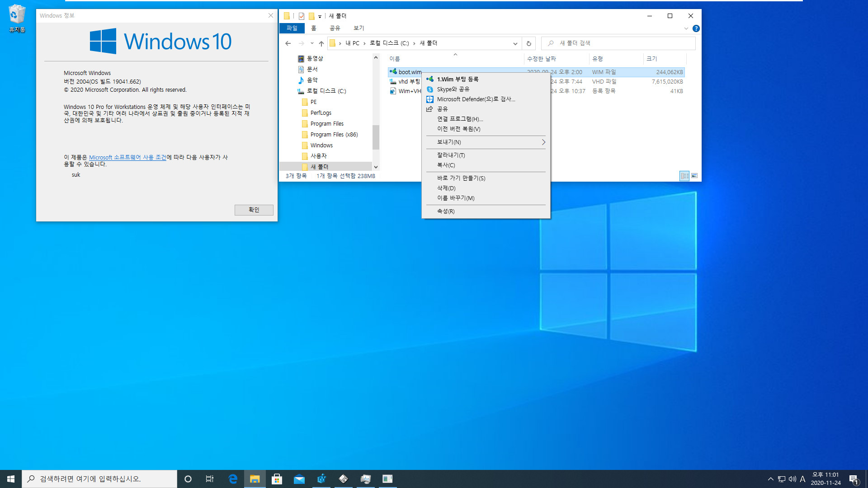Select 이전 버전 복원(V) menu entry
This screenshot has height=488, width=868.
pyautogui.click(x=486, y=129)
